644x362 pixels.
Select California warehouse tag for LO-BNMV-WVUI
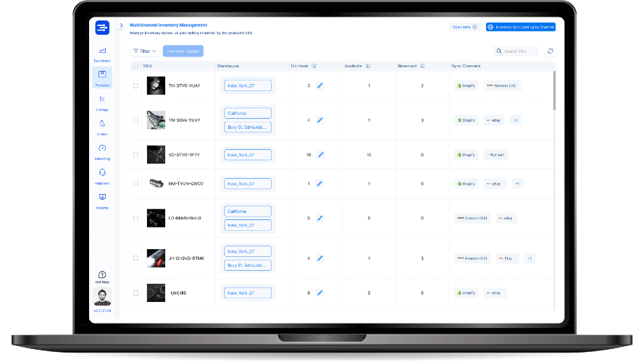click(x=248, y=211)
